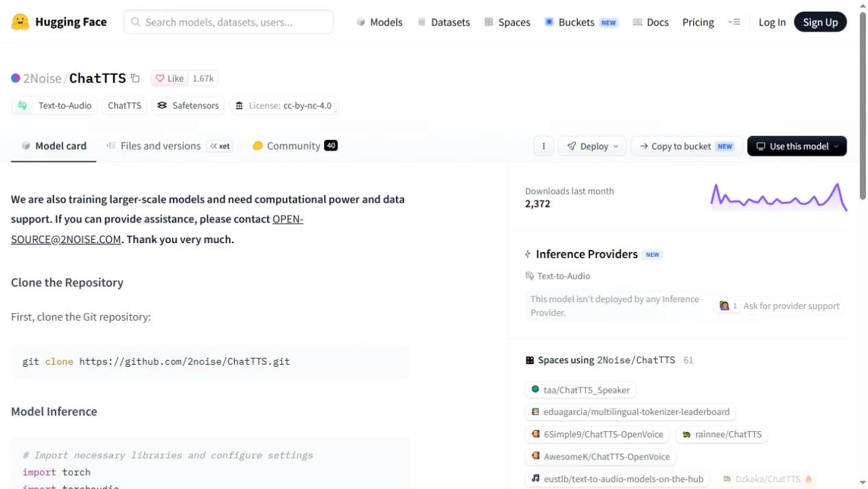The height and width of the screenshot is (489, 868).
Task: Click the heart Like button
Action: coord(169,78)
